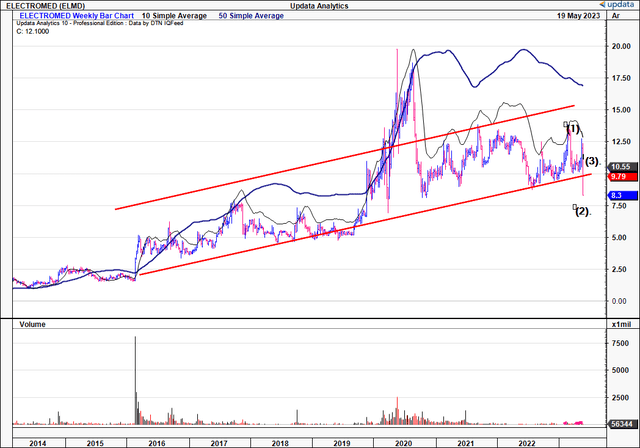The height and width of the screenshot is (448, 640).
Task: Click the 7.50 price axis label
Action: coord(621,206)
